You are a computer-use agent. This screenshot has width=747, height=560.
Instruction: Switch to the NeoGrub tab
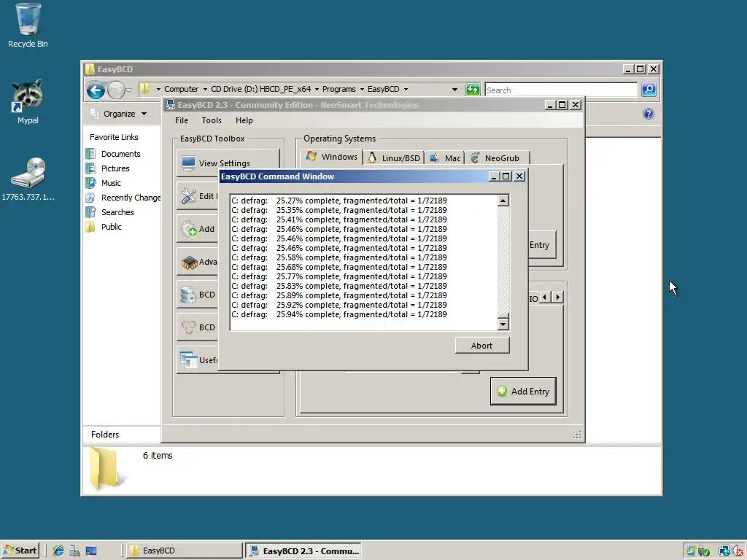[x=496, y=158]
